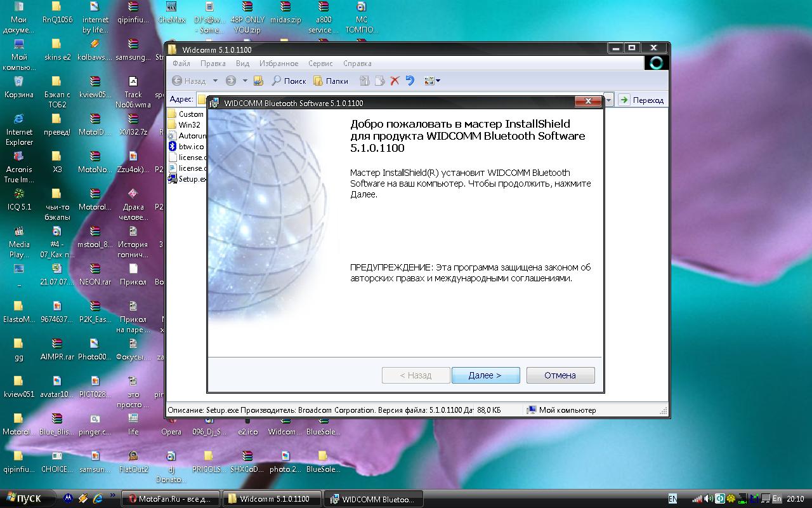Image resolution: width=812 pixels, height=508 pixels.
Task: Click the network signal bars tray icon
Action: point(697,499)
